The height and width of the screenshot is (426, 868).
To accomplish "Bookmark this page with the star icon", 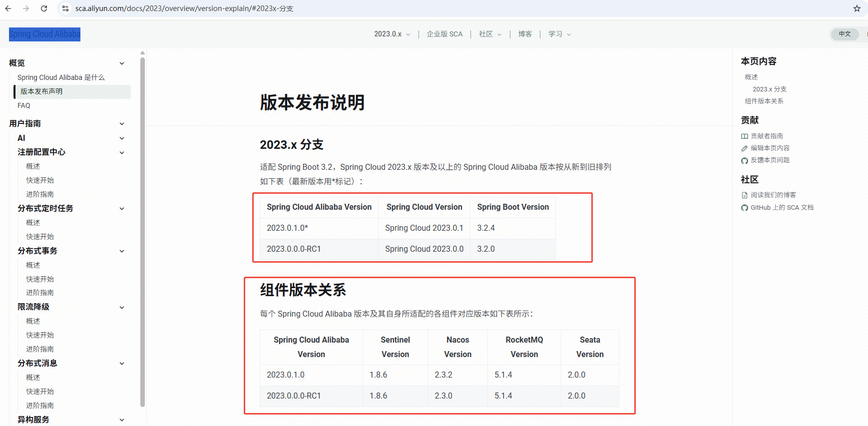I will click(857, 8).
